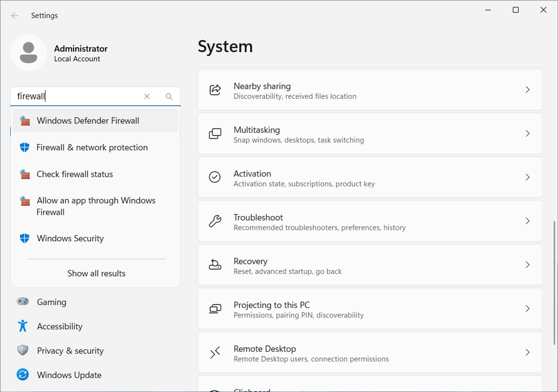Click the Windows Update sync icon
This screenshot has height=392, width=558.
tap(23, 375)
